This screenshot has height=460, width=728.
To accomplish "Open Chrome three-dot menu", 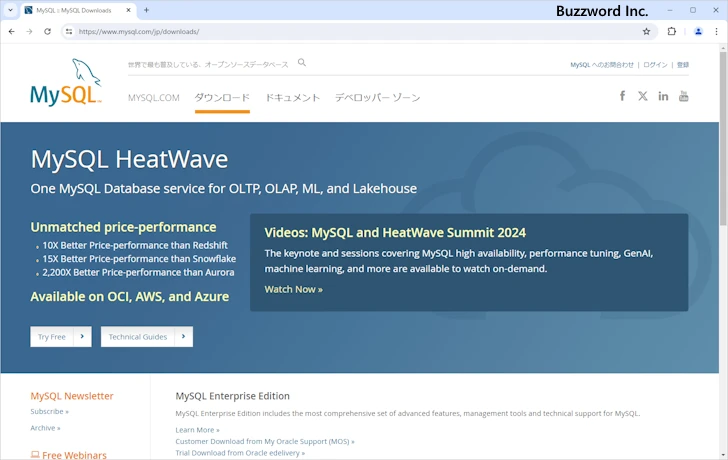I will click(716, 31).
